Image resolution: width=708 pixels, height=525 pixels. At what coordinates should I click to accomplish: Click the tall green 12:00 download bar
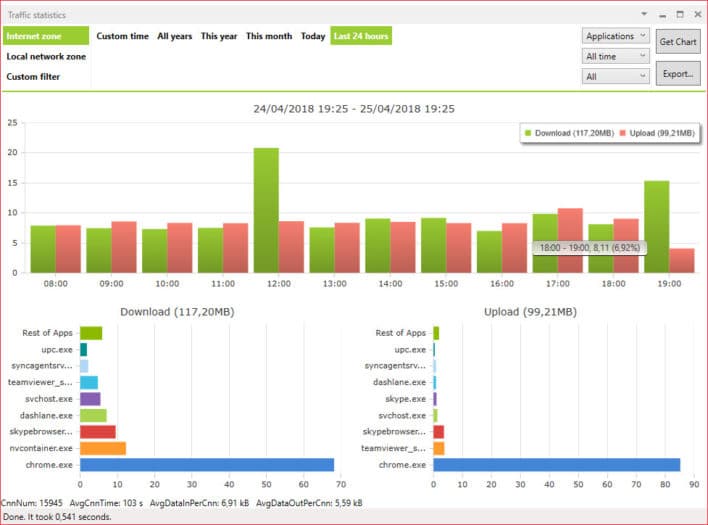point(266,210)
